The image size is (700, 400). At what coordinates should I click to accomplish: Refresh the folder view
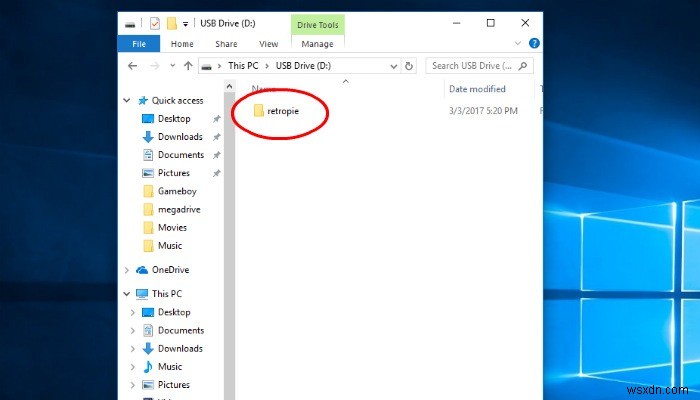coord(408,66)
